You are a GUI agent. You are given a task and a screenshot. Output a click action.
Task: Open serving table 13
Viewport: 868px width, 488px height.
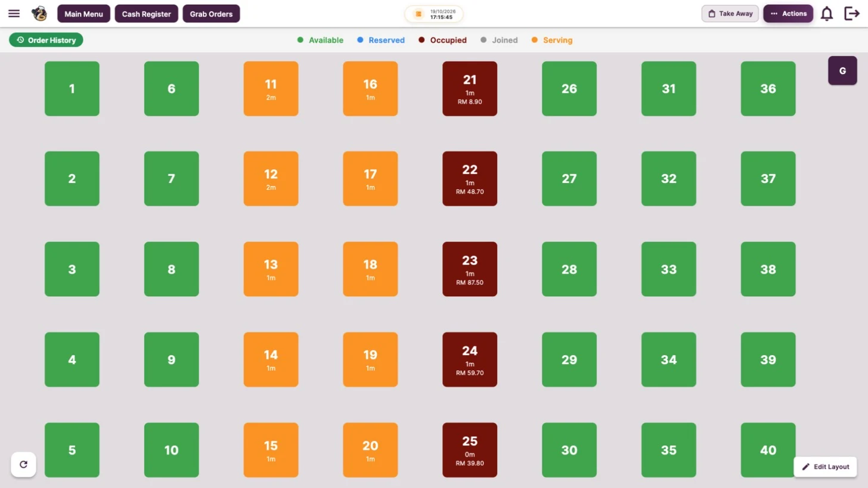(x=271, y=269)
